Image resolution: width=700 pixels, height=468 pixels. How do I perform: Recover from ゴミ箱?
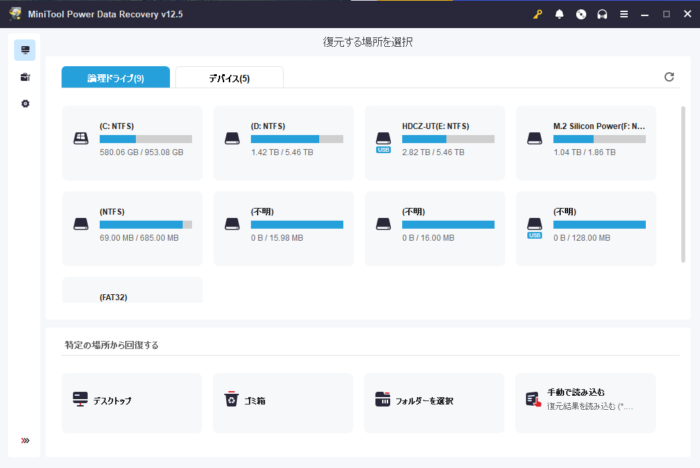(283, 403)
